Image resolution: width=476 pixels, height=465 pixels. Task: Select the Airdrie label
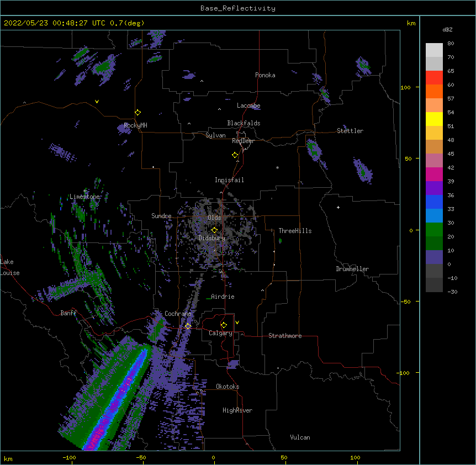[x=223, y=297]
